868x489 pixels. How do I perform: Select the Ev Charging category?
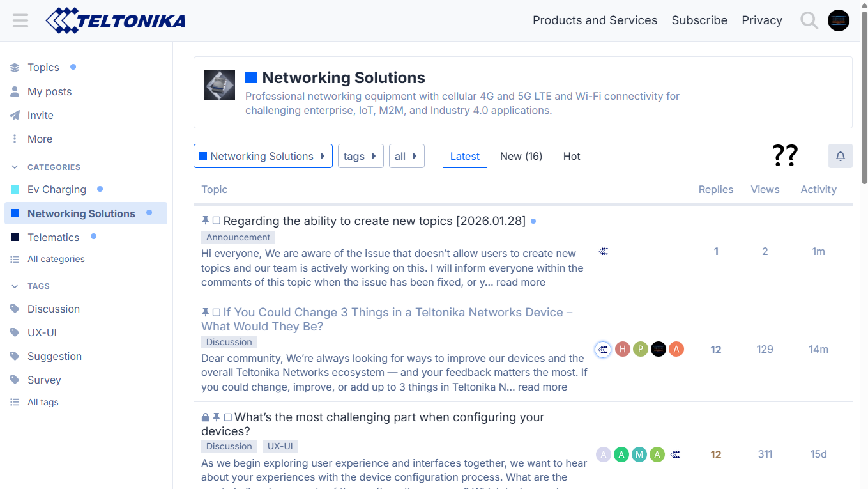click(56, 189)
